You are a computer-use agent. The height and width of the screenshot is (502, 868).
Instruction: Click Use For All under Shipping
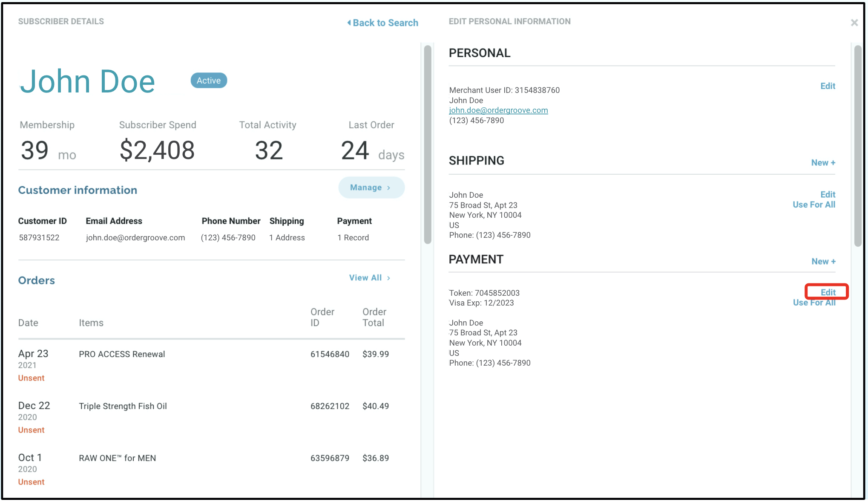813,205
